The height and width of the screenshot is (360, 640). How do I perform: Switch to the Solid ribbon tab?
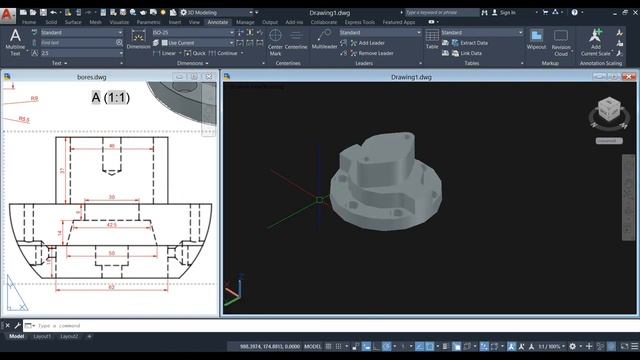tap(51, 22)
